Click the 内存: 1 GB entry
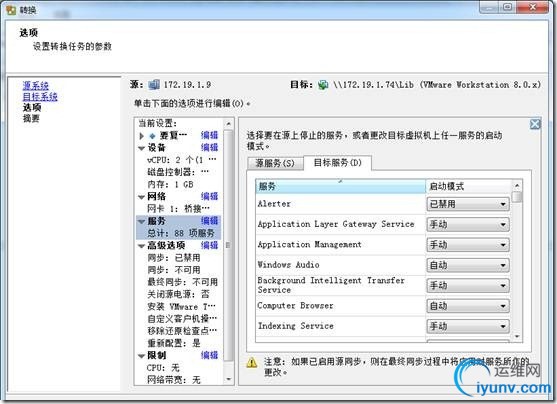 (170, 184)
